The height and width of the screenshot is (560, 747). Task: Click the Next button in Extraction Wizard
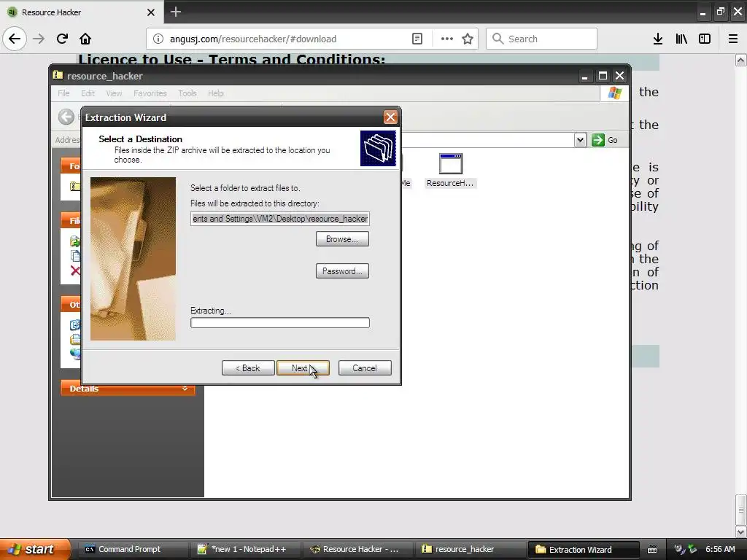tap(303, 368)
